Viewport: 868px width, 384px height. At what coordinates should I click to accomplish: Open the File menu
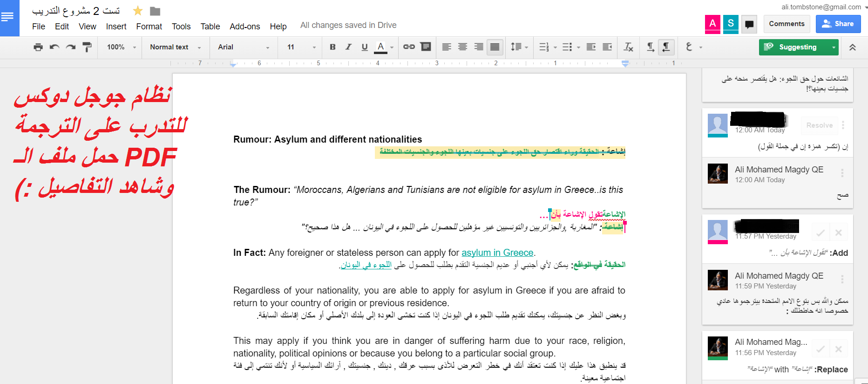39,27
